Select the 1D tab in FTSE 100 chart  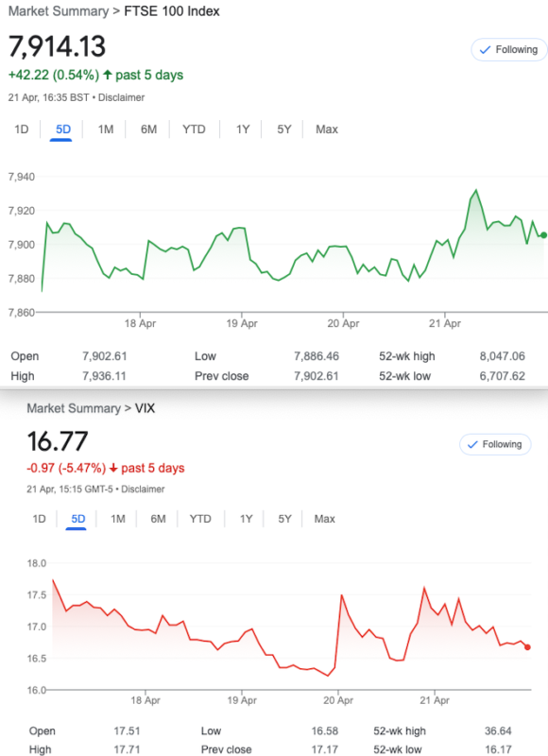click(x=21, y=129)
